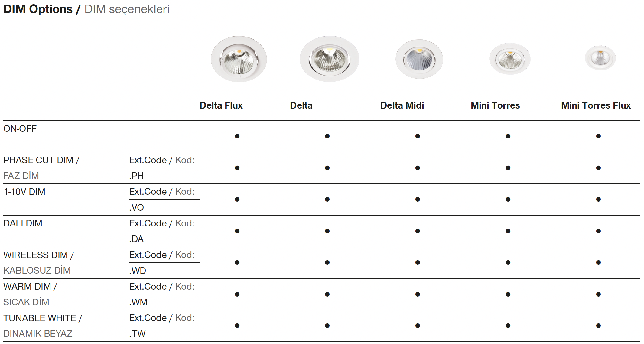Click the .PH extension code
Viewport: 644px width, 344px height.
[x=136, y=176]
